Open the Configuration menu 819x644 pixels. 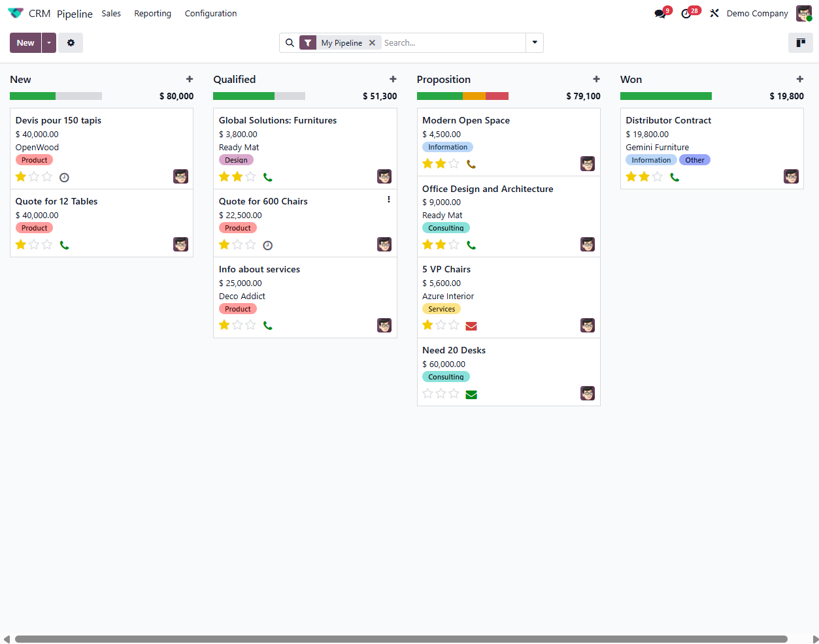[x=210, y=14]
